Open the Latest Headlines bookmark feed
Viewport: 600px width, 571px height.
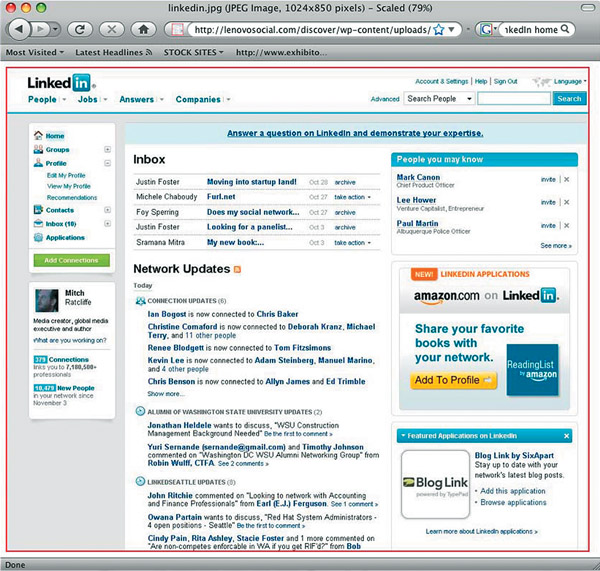click(x=114, y=52)
